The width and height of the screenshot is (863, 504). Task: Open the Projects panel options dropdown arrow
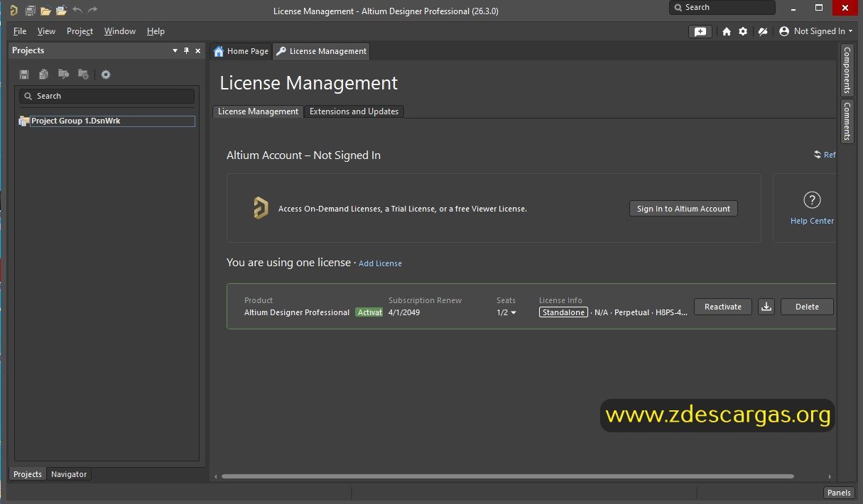(175, 50)
